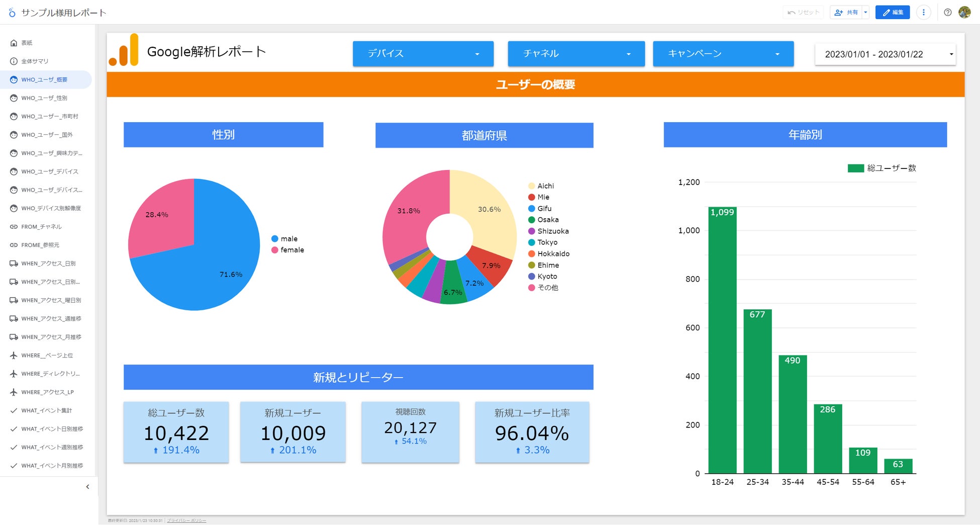Click the Kyoto legend color dot

tap(532, 277)
